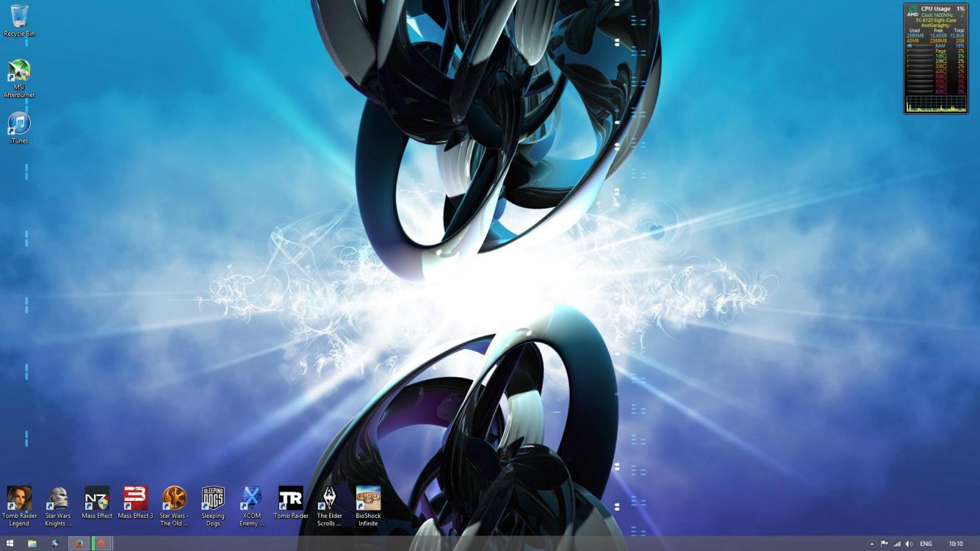Open the iTunes desktop shortcut
980x551 pixels.
[x=19, y=129]
